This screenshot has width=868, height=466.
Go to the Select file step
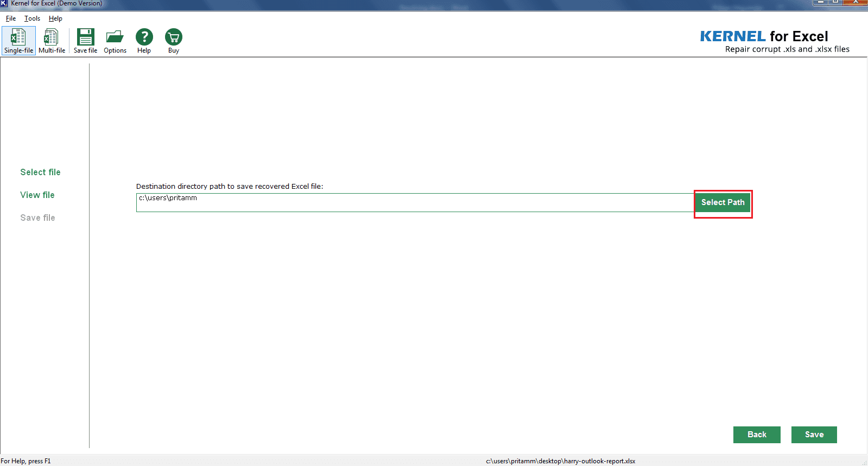40,172
